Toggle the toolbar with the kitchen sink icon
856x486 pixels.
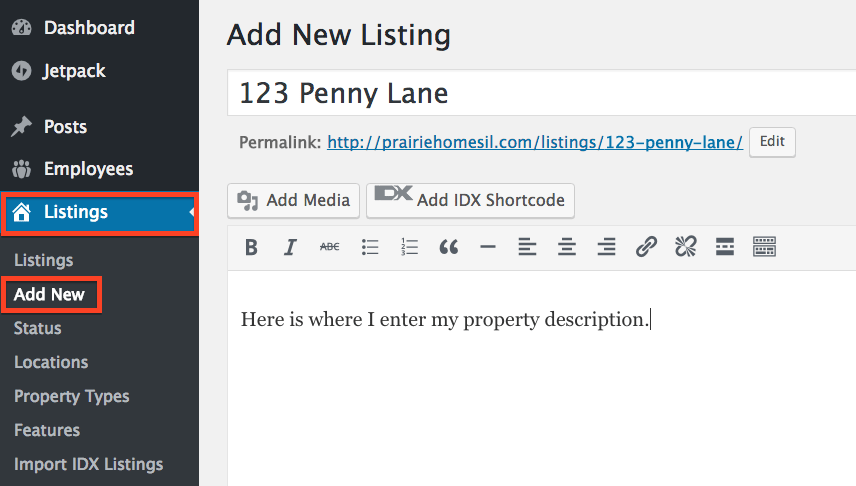(x=764, y=247)
